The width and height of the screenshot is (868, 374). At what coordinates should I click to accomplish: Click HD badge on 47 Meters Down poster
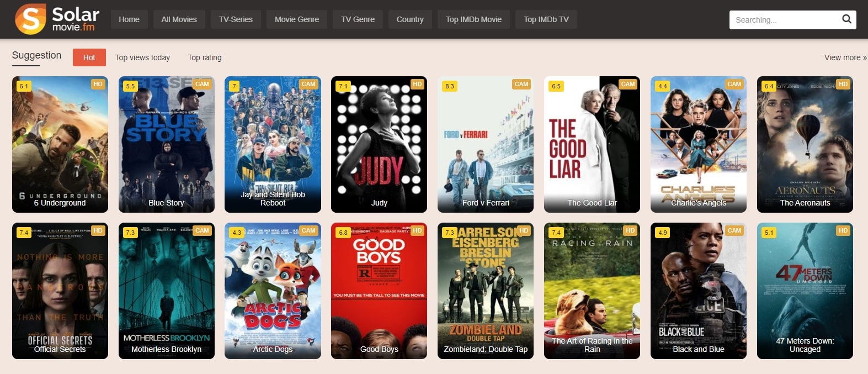[843, 230]
